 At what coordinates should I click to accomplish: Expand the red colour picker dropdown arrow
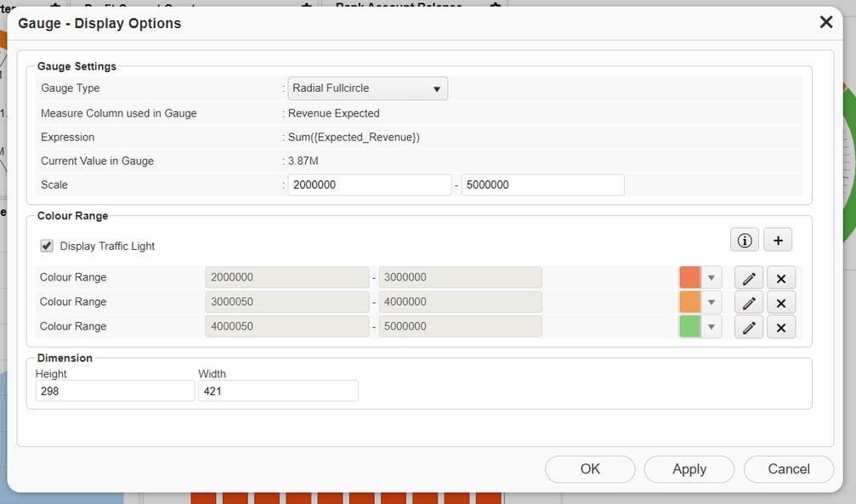[x=711, y=278]
